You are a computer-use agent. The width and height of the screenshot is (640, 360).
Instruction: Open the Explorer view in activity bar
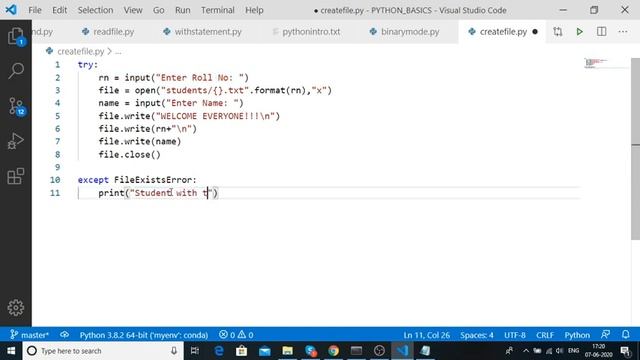pos(16,36)
